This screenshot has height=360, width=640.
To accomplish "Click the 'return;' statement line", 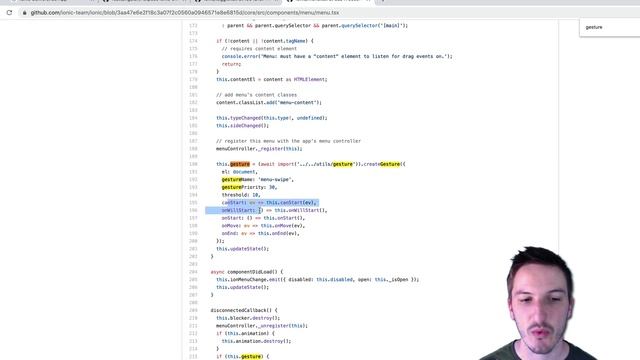I will pyautogui.click(x=231, y=64).
